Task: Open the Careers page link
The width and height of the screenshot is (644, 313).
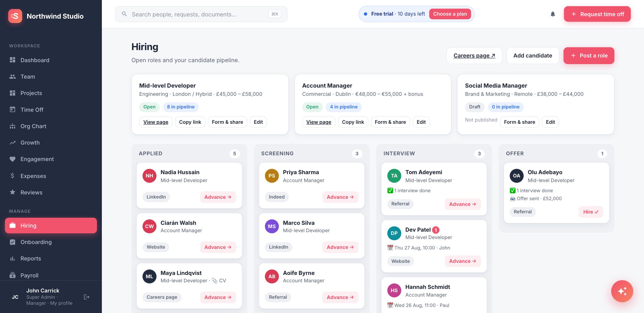Action: point(474,56)
